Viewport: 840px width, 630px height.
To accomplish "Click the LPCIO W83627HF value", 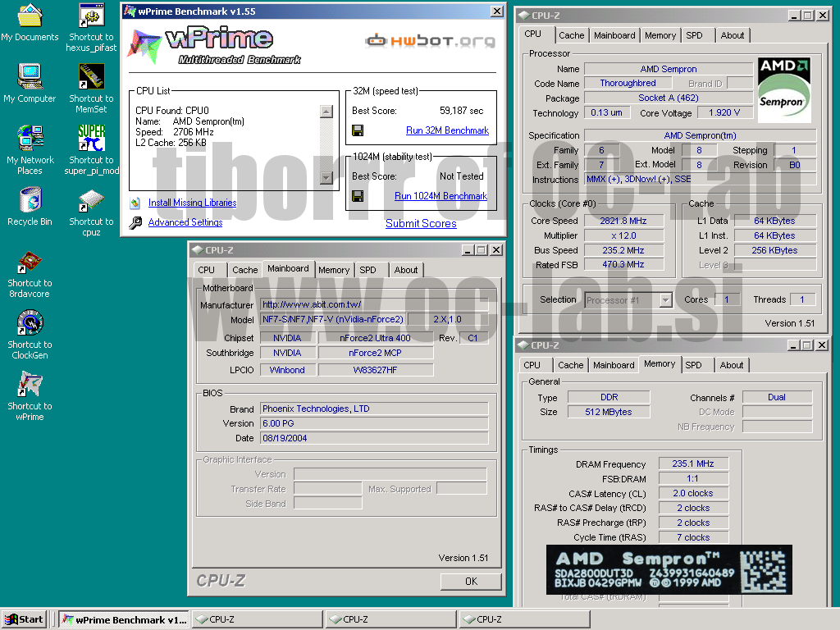I will 375,370.
